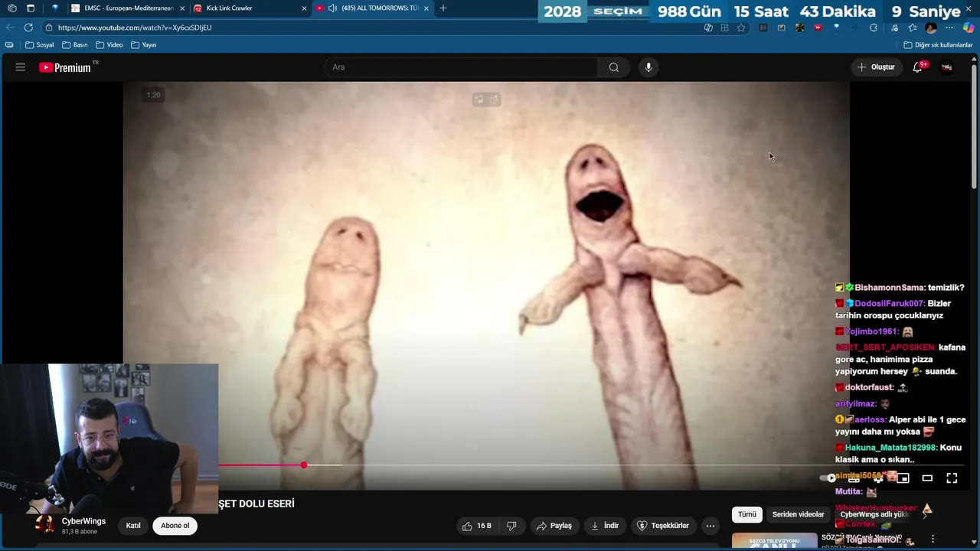Viewport: 980px width, 551px height.
Task: Open the favorites list icon in toolbar
Action: click(913, 28)
